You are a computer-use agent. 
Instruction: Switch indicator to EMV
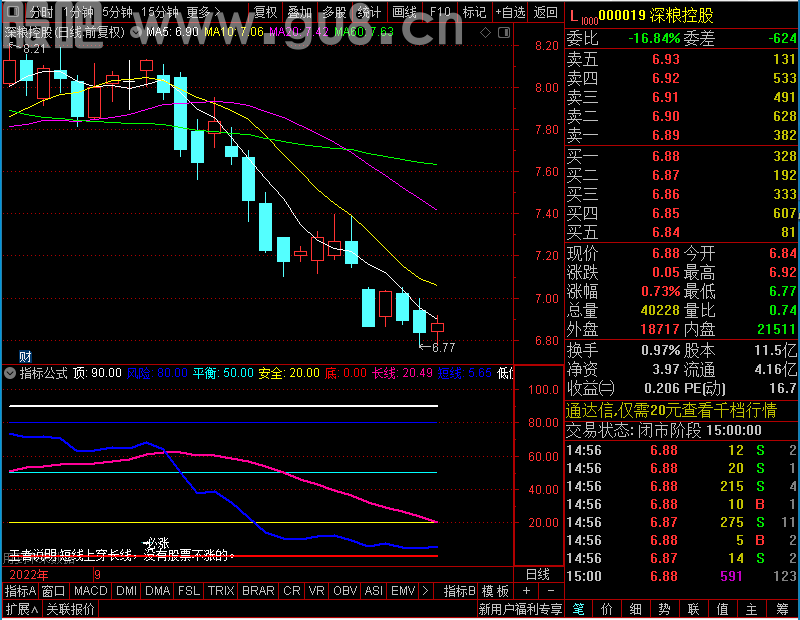pyautogui.click(x=403, y=591)
